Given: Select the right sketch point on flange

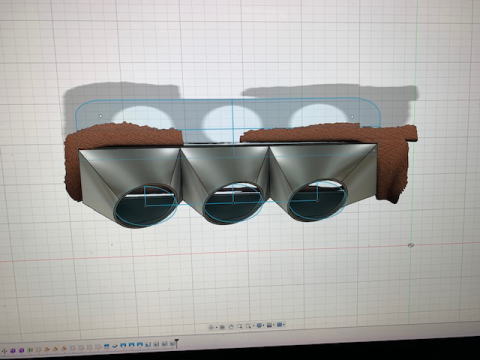Looking at the screenshot, I should tap(353, 116).
